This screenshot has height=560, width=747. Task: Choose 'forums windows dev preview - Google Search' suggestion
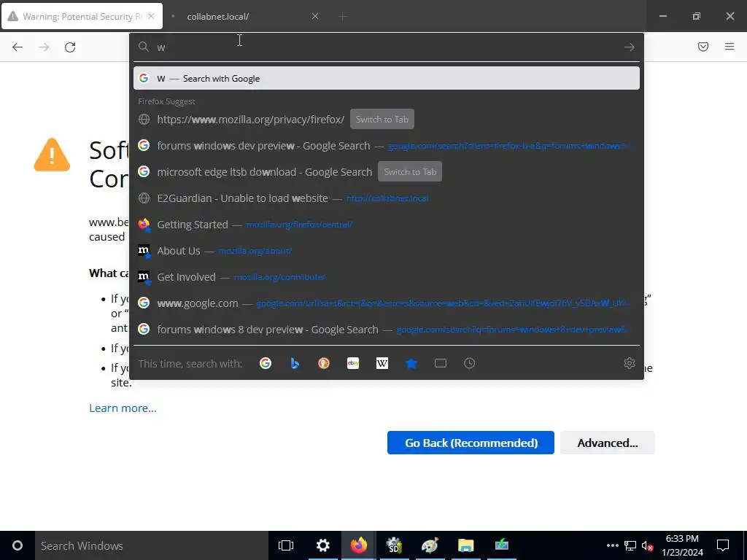pyautogui.click(x=387, y=146)
